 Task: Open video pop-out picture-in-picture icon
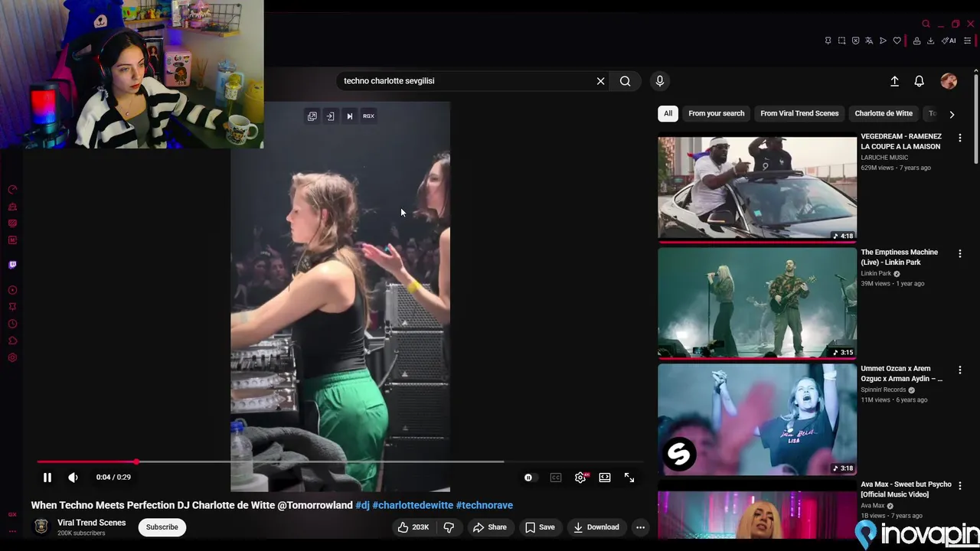pyautogui.click(x=312, y=116)
